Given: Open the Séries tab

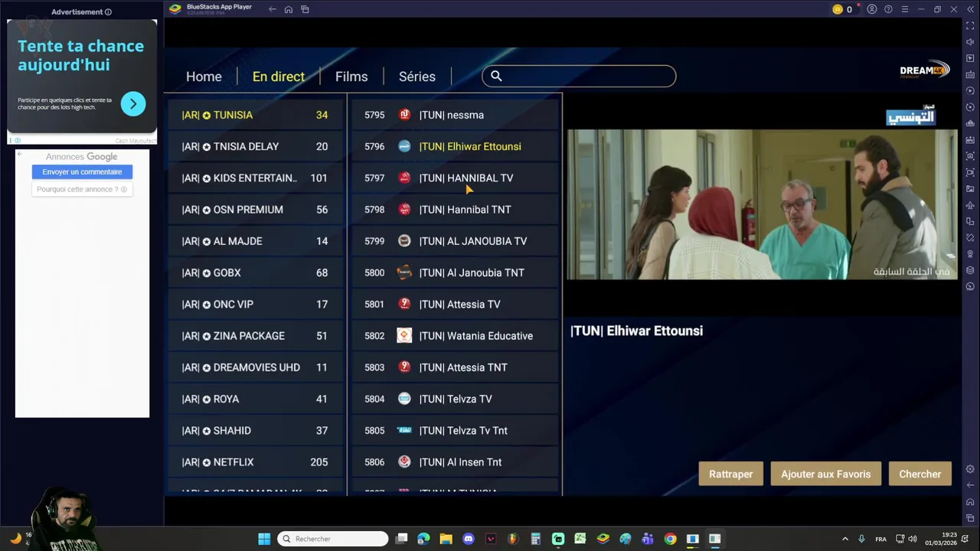Looking at the screenshot, I should point(417,77).
